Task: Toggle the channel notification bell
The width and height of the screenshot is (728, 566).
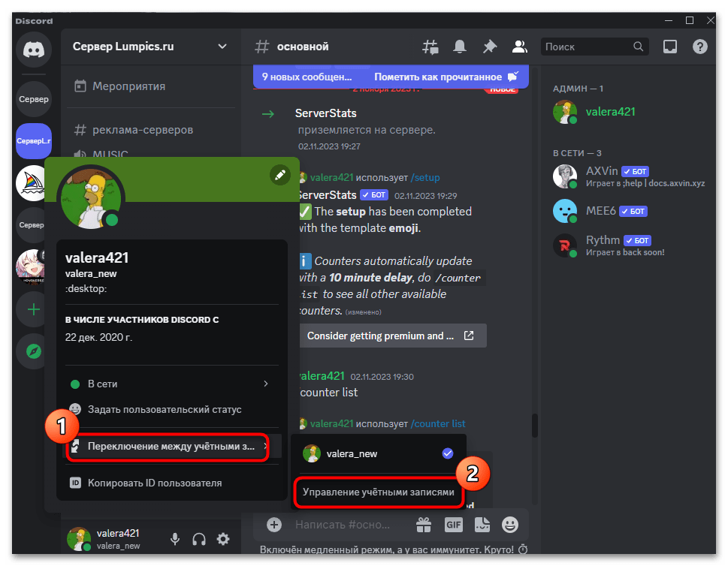Action: pyautogui.click(x=459, y=46)
